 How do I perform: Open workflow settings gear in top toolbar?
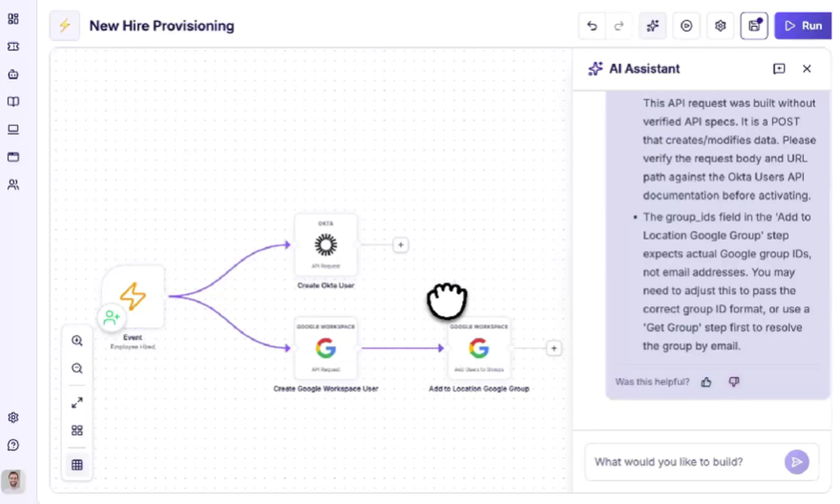(x=720, y=26)
